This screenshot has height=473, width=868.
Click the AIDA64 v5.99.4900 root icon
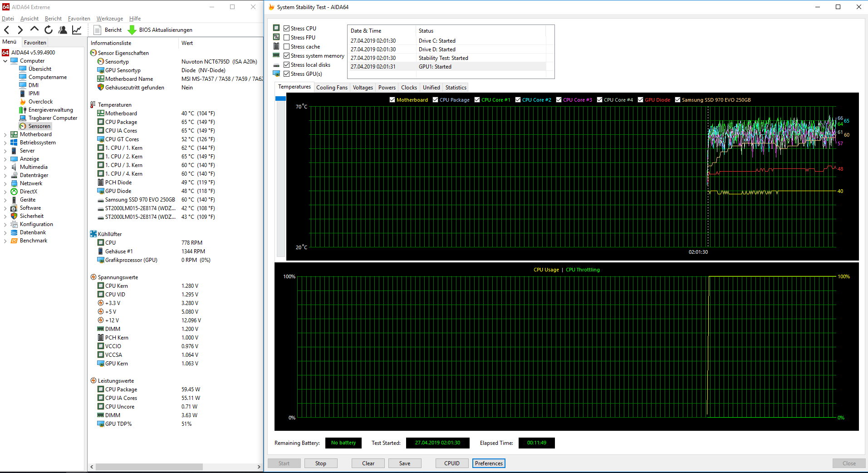click(5, 53)
